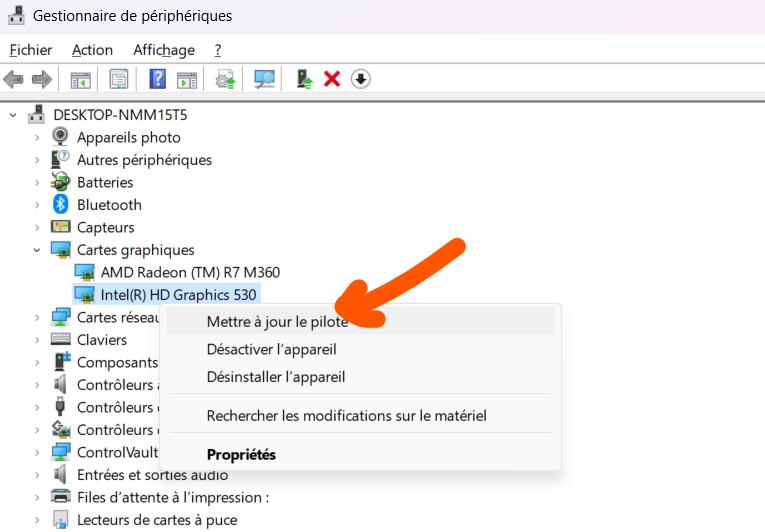Select the Intel(R) HD Graphics 530 entry
This screenshot has width=765, height=532.
click(179, 295)
